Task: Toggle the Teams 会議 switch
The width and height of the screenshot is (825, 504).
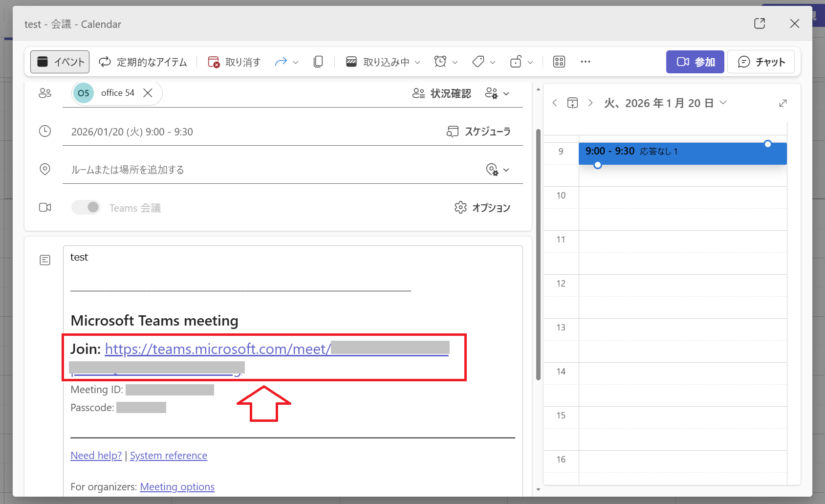Action: (x=86, y=207)
